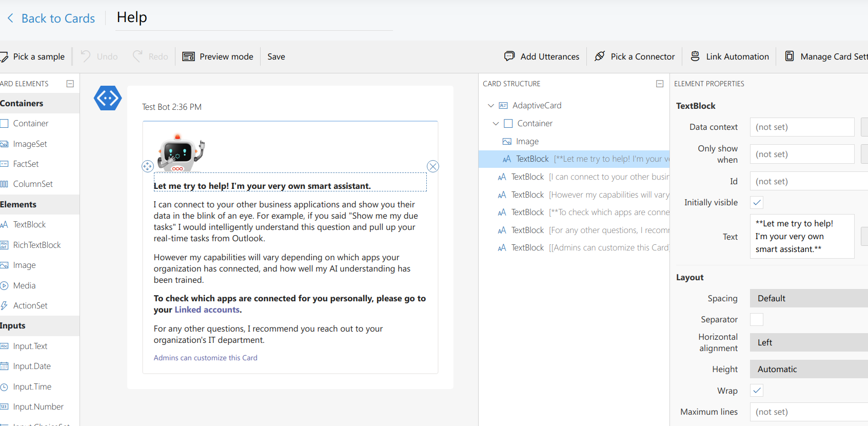
Task: Select the ActionSet element in the palette
Action: (x=30, y=305)
